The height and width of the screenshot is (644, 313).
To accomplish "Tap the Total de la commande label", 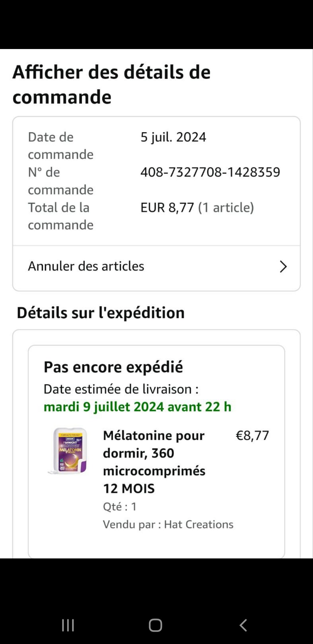I will coord(61,216).
